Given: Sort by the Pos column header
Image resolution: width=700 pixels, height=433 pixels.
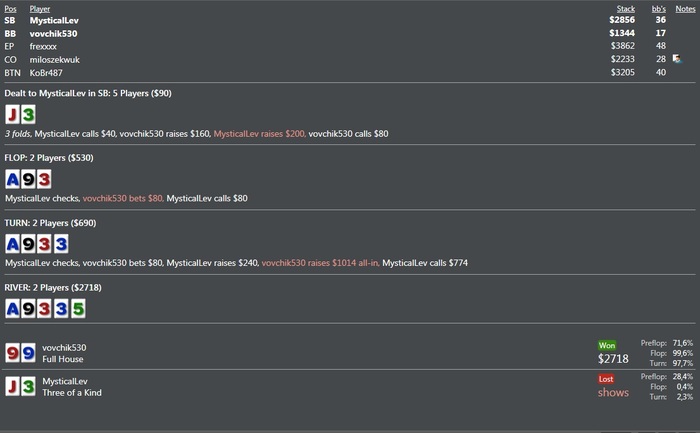Looking at the screenshot, I should (x=10, y=8).
